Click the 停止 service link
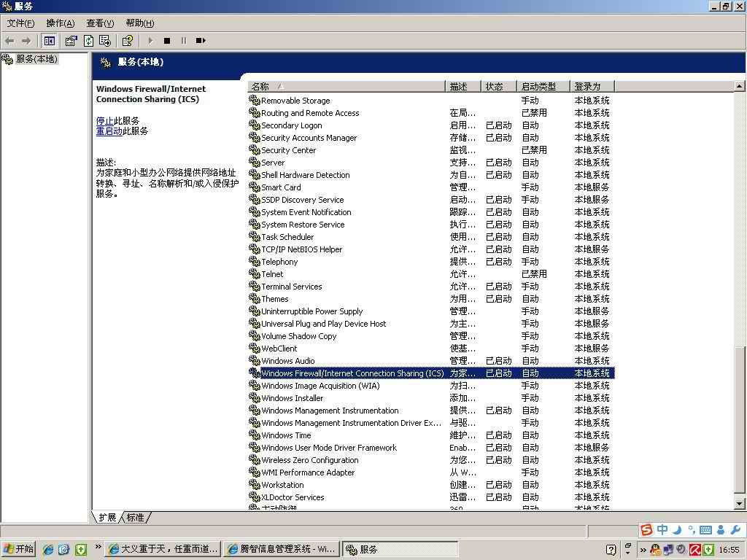Screen dimensions: 747x560 (x=104, y=120)
